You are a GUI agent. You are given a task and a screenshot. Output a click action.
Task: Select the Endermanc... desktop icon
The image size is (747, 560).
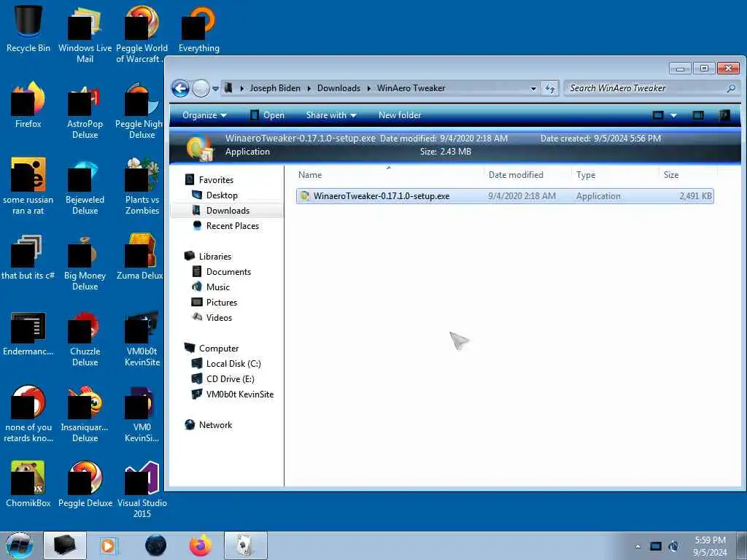[28, 333]
